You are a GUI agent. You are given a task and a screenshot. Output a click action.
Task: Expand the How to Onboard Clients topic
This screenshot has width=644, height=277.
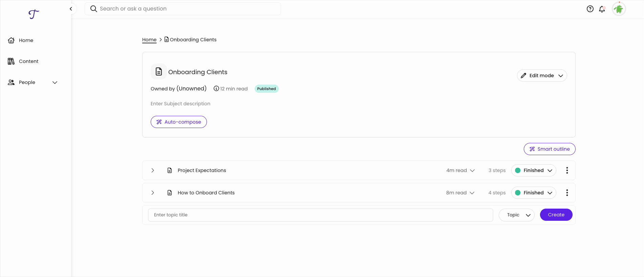(x=153, y=193)
